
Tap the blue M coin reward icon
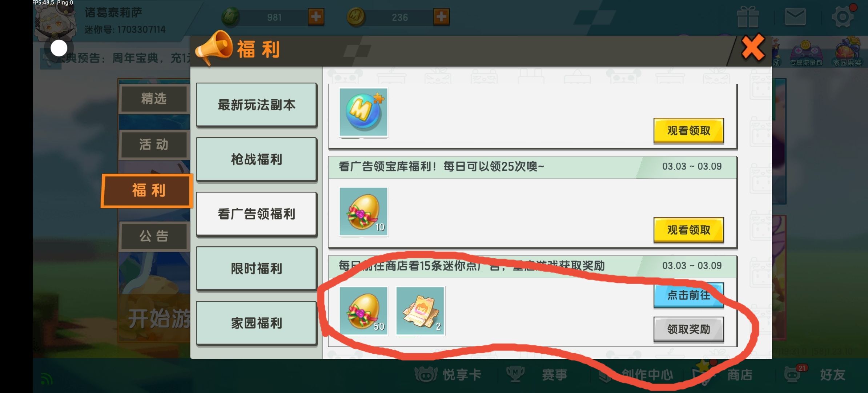click(x=363, y=112)
